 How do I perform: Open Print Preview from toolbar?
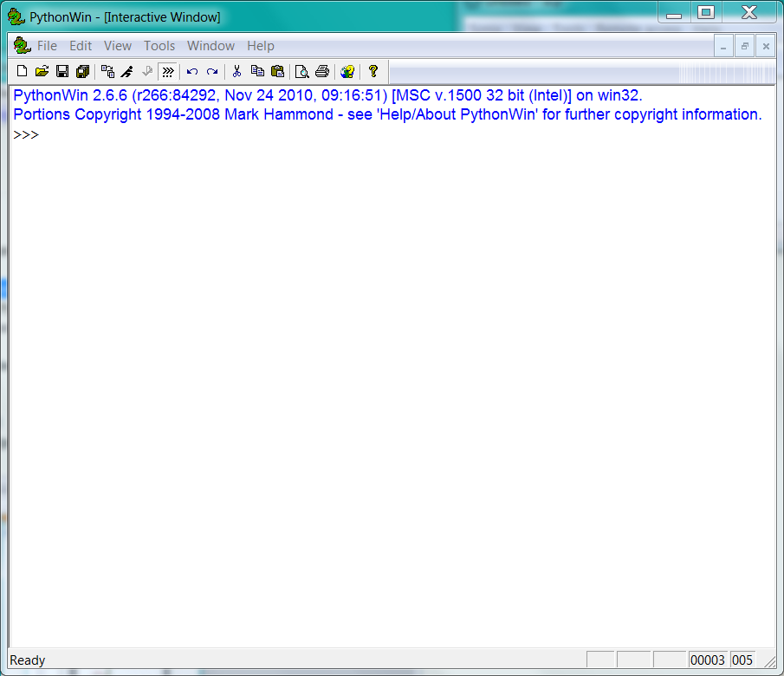(x=301, y=71)
